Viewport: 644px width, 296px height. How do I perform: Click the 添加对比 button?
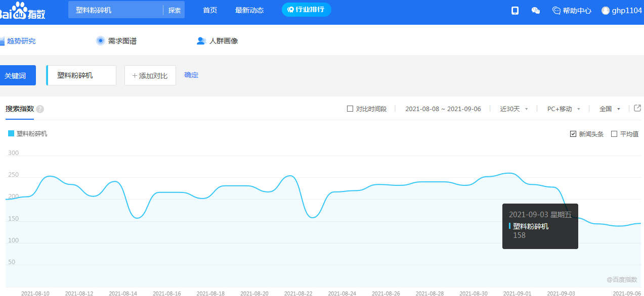pyautogui.click(x=150, y=75)
